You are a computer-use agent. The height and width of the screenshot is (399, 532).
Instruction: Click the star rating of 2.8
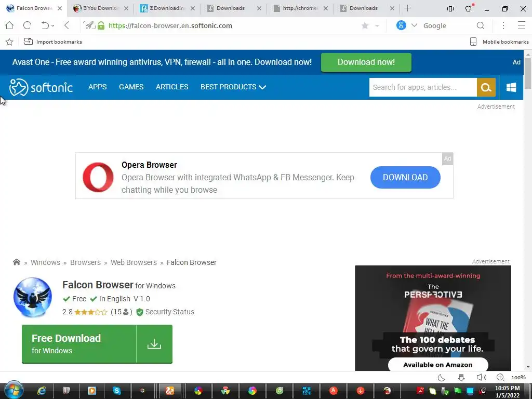[90, 312]
